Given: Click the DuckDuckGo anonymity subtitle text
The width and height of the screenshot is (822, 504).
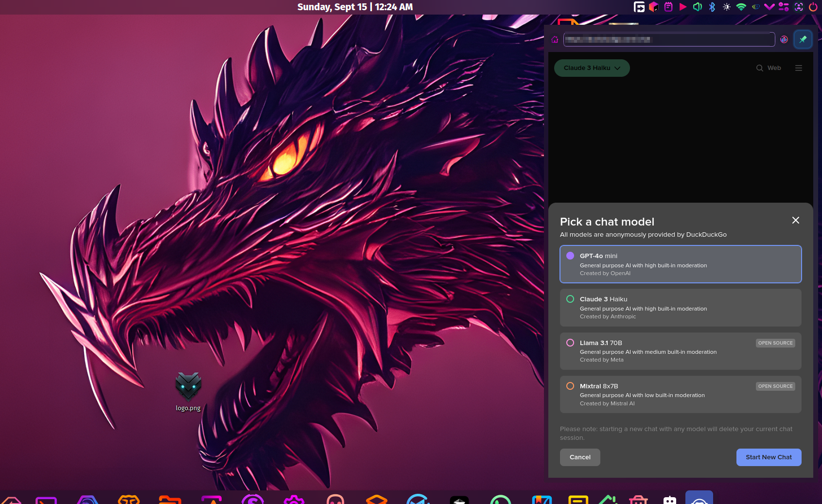Looking at the screenshot, I should point(643,235).
